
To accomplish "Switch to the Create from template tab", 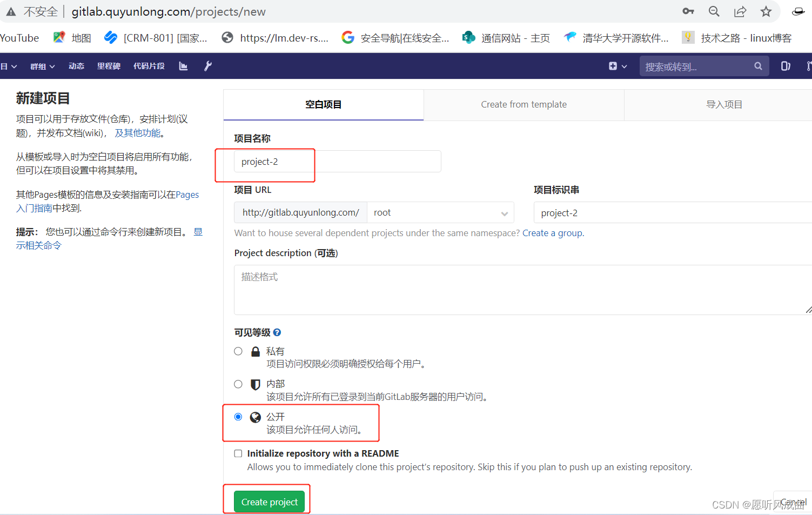I will tap(524, 104).
